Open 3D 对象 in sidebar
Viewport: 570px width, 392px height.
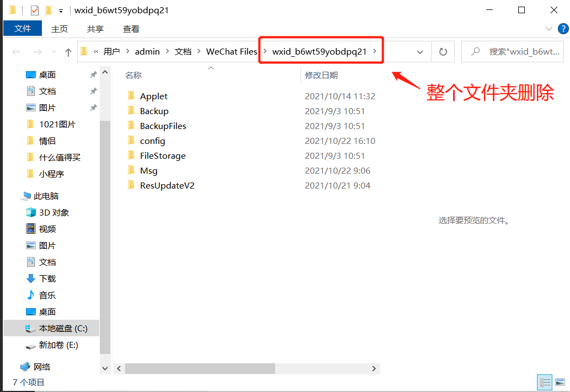[x=53, y=212]
